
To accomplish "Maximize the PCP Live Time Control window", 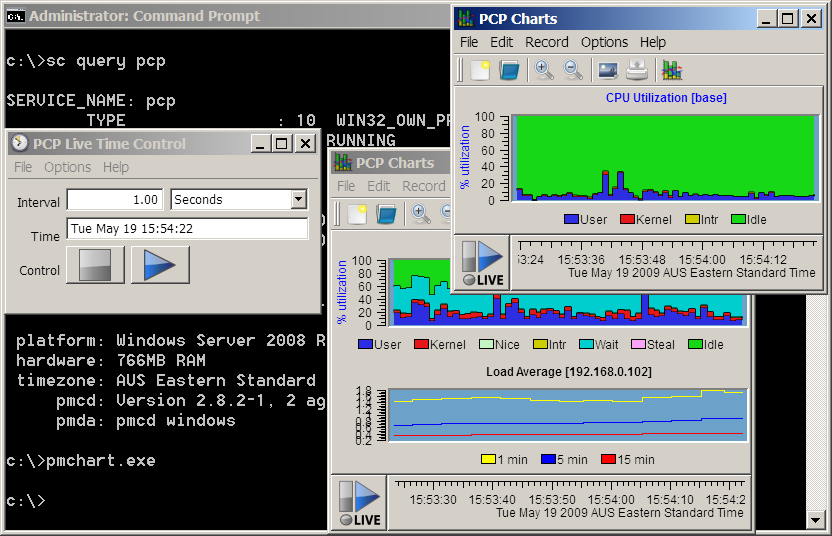I will tap(282, 144).
